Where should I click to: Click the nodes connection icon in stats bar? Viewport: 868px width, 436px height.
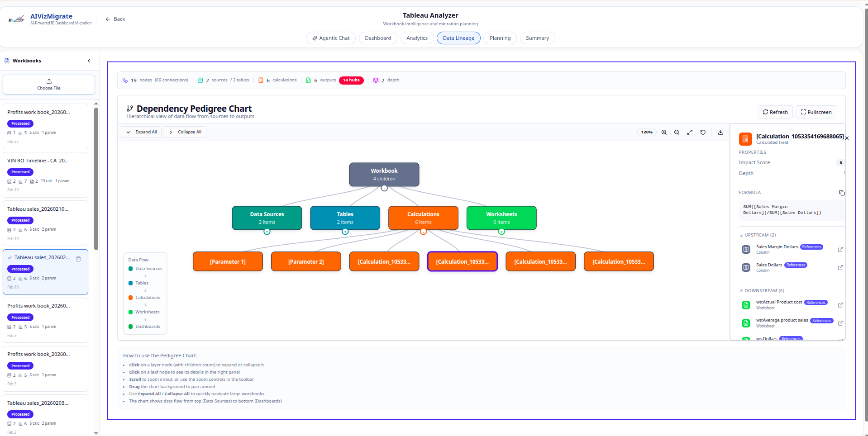pos(125,80)
